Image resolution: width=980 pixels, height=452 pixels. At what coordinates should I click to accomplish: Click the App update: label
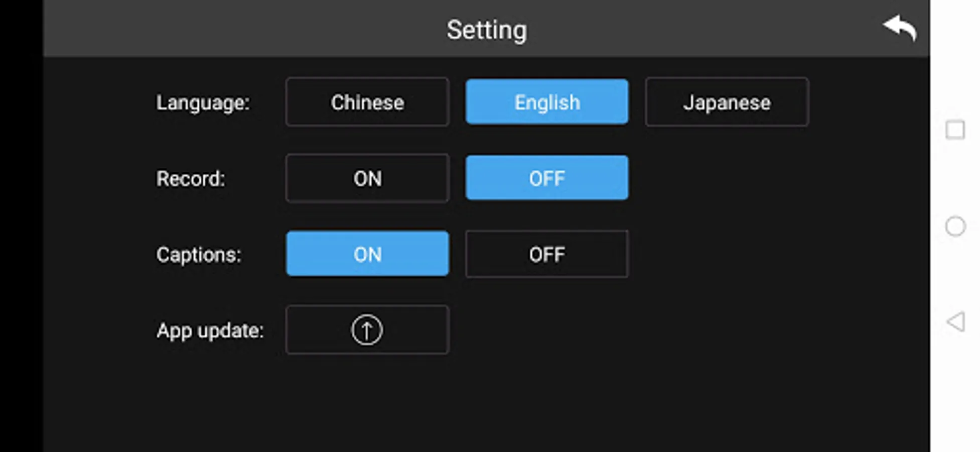pyautogui.click(x=210, y=330)
